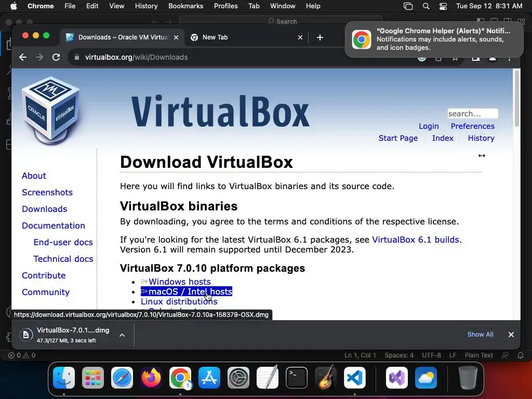This screenshot has width=532, height=399.
Task: Open the Window menu
Action: click(x=283, y=6)
